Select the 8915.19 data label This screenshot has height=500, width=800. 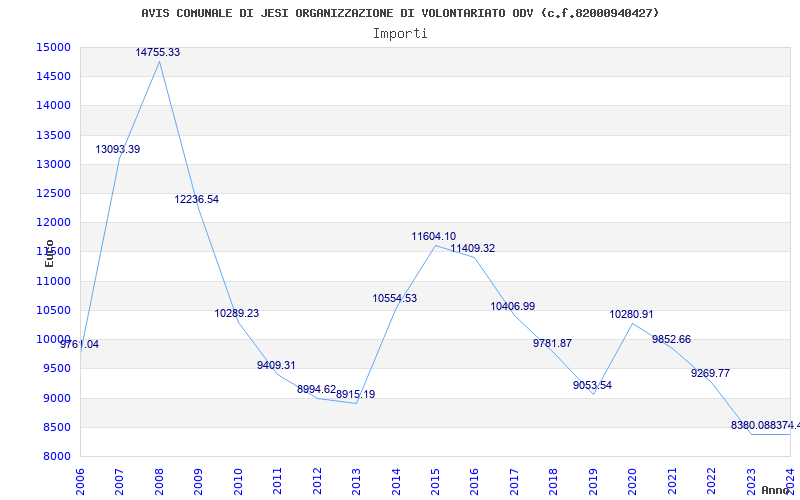tap(356, 394)
